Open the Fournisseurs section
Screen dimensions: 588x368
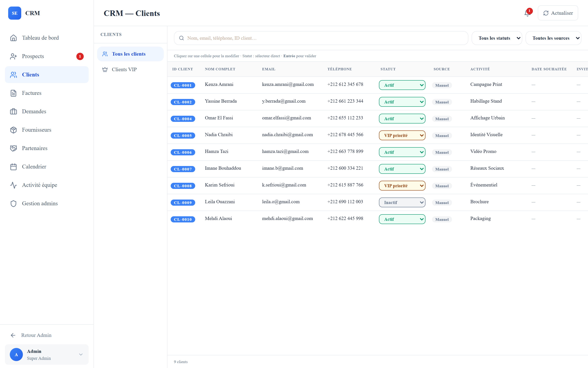(47, 130)
